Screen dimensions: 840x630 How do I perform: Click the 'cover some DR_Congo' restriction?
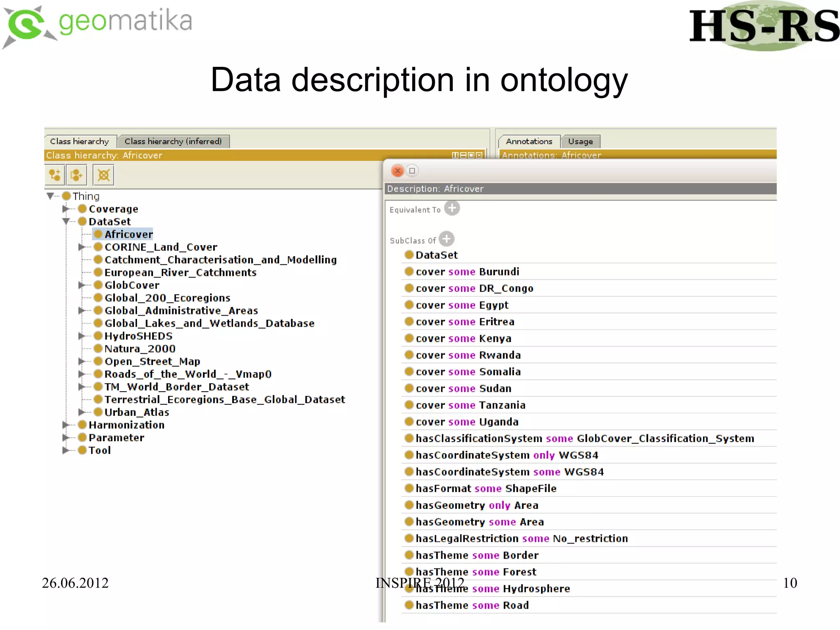[x=589, y=288]
